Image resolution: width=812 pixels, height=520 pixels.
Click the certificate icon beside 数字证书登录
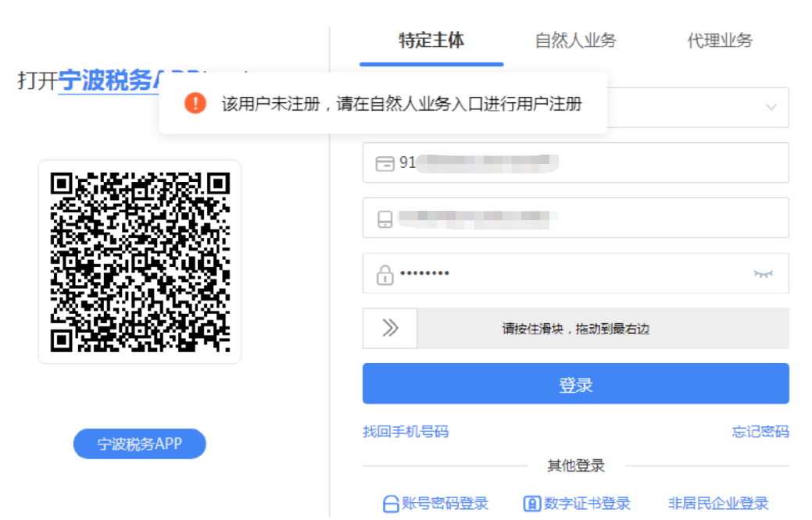point(532,504)
